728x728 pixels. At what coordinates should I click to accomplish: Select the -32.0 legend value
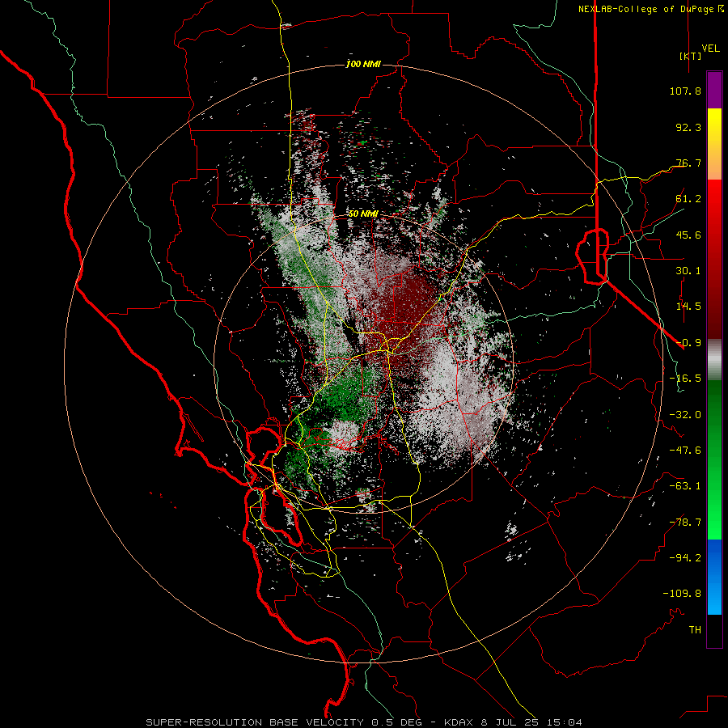(685, 415)
